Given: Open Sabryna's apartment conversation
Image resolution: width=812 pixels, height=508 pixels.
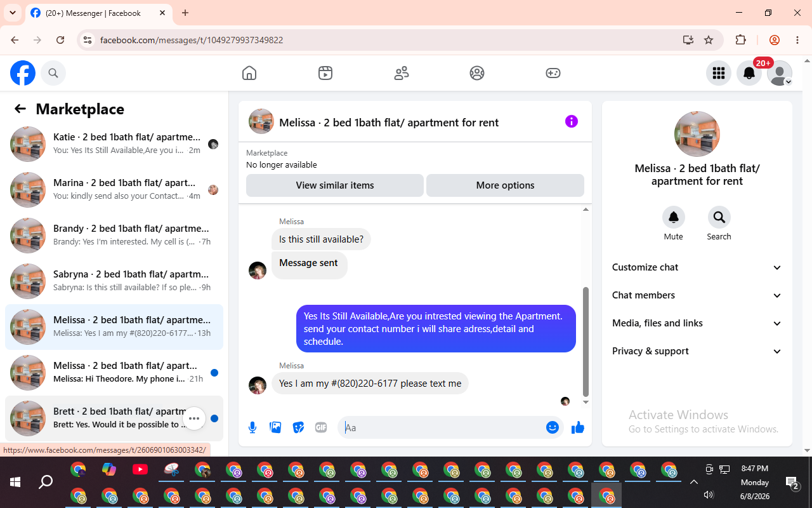Looking at the screenshot, I should pyautogui.click(x=114, y=281).
